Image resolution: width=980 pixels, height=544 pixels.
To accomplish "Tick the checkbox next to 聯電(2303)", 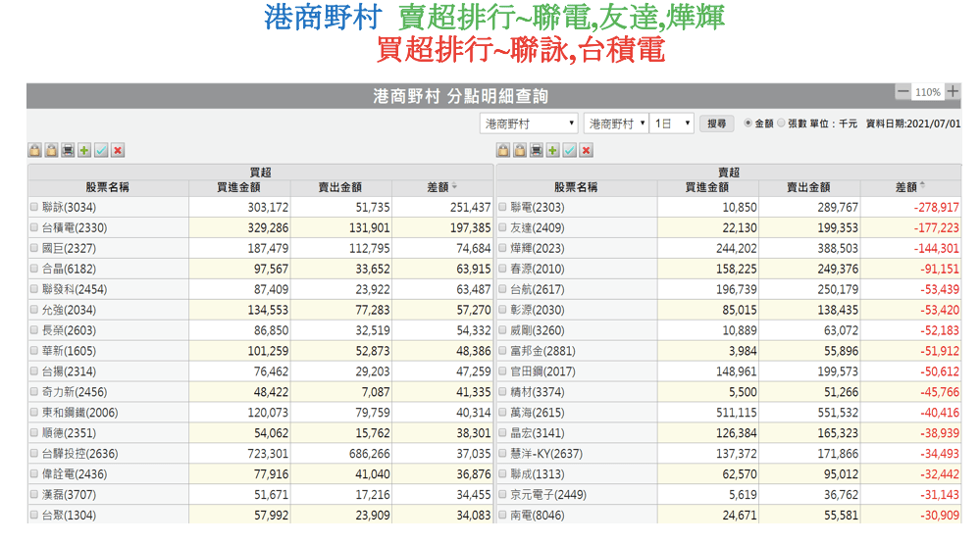I will click(502, 208).
